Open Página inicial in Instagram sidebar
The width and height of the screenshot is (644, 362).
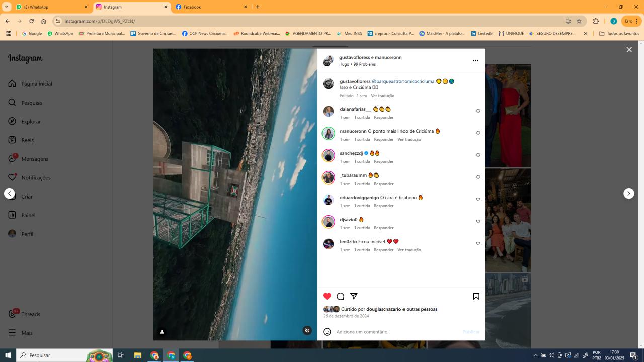pos(30,84)
